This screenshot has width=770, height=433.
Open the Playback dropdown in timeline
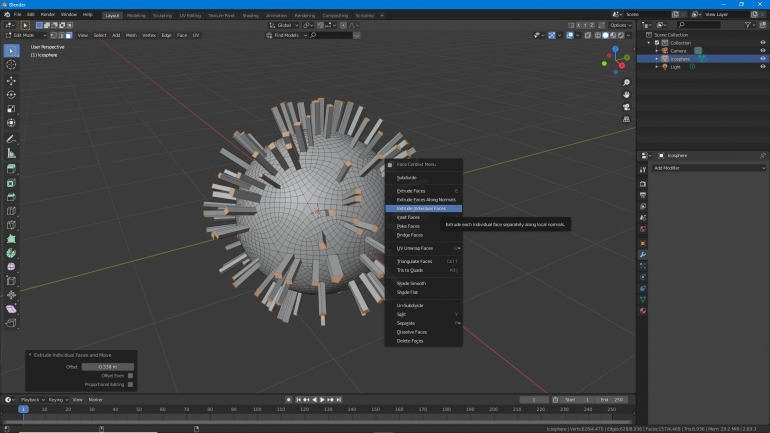[x=32, y=400]
